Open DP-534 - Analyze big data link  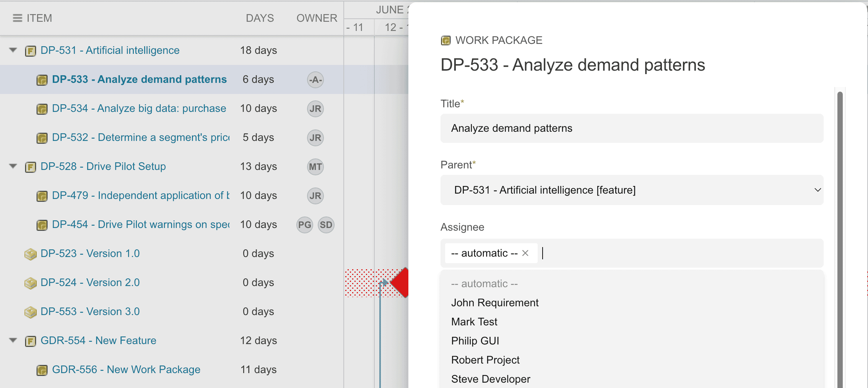139,108
